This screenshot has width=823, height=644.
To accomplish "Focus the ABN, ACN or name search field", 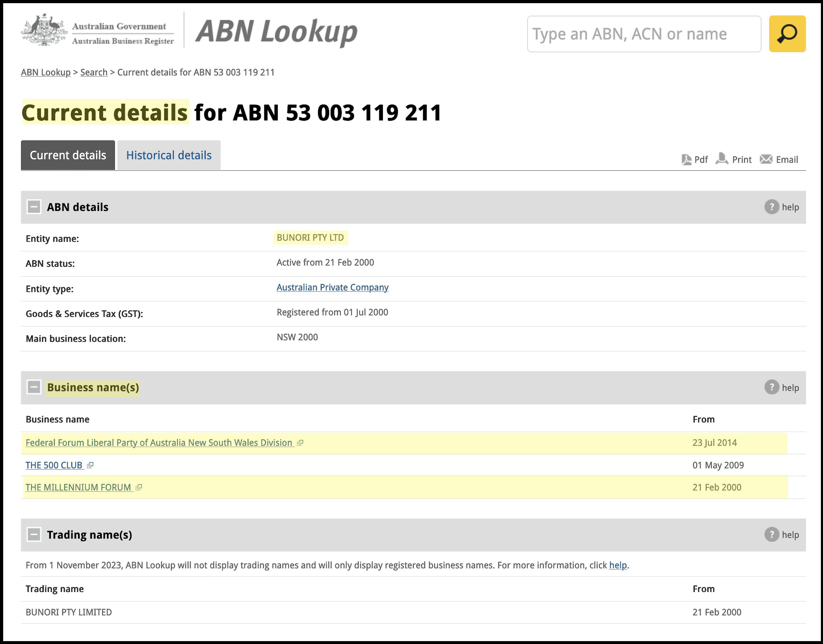I will [644, 34].
